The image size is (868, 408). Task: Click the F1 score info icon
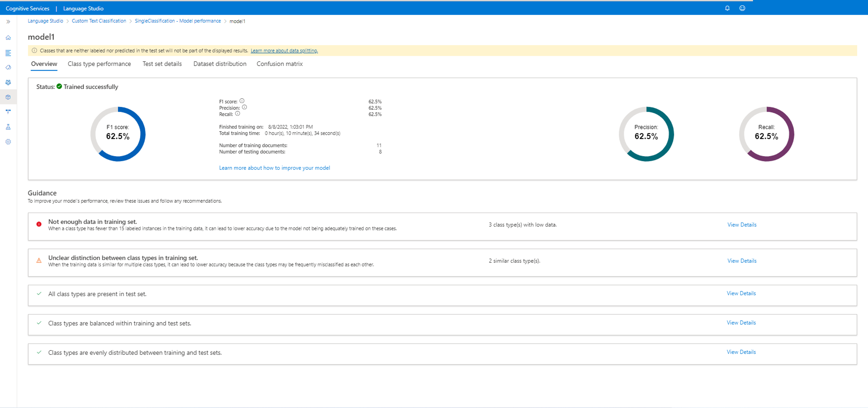pyautogui.click(x=242, y=101)
